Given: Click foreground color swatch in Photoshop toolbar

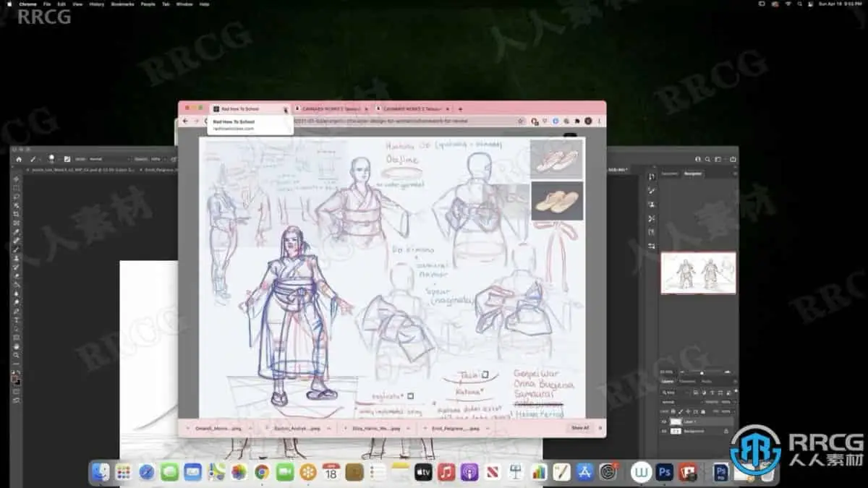Looking at the screenshot, I should tap(14, 377).
